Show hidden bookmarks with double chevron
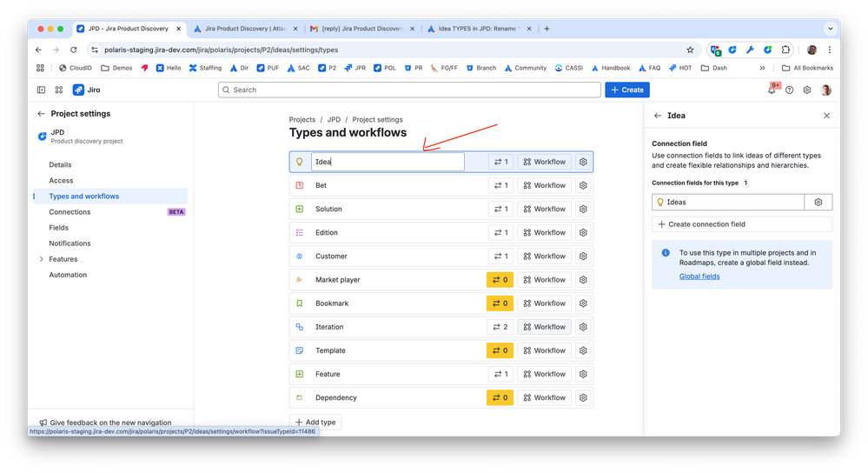Screen dimensions: 868x473 click(x=762, y=68)
